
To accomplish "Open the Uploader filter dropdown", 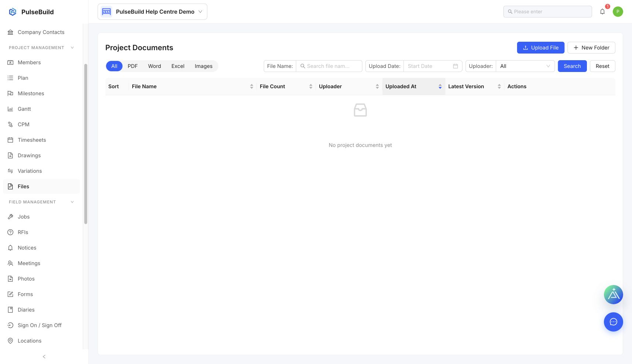I will click(525, 66).
